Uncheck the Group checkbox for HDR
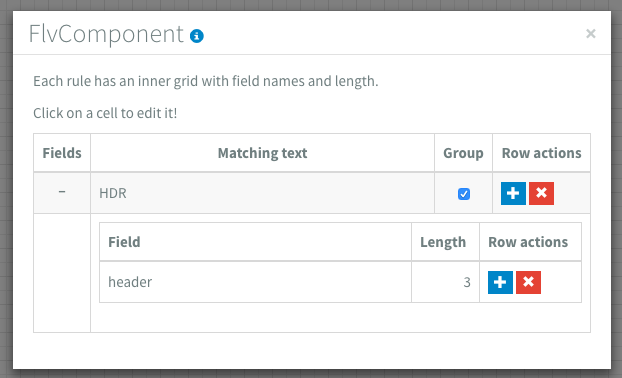Viewport: 622px width, 378px height. click(x=464, y=194)
